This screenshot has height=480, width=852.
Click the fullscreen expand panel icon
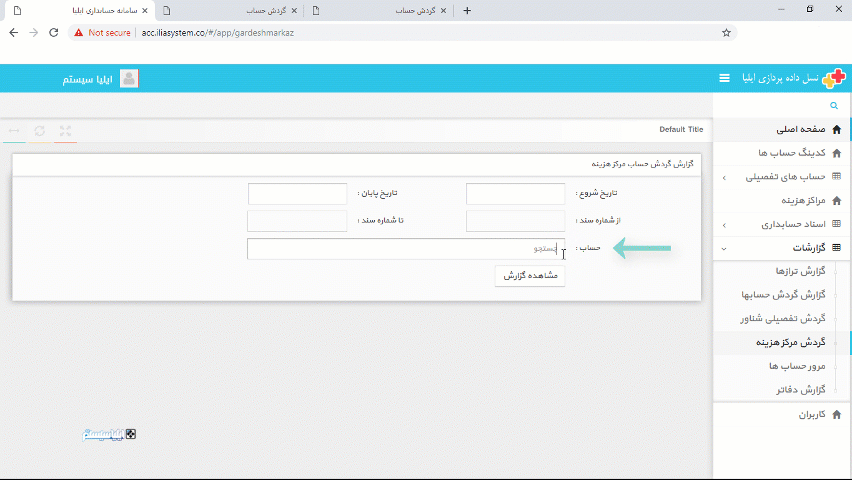click(65, 130)
